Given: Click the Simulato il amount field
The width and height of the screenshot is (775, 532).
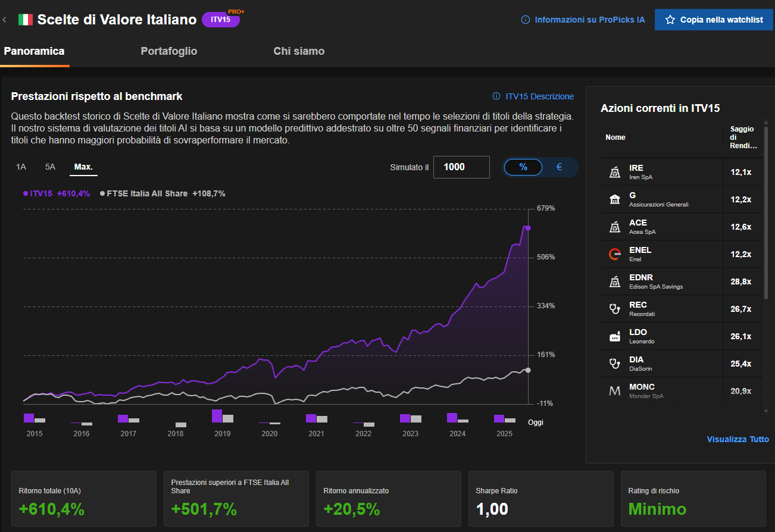Looking at the screenshot, I should (x=461, y=167).
